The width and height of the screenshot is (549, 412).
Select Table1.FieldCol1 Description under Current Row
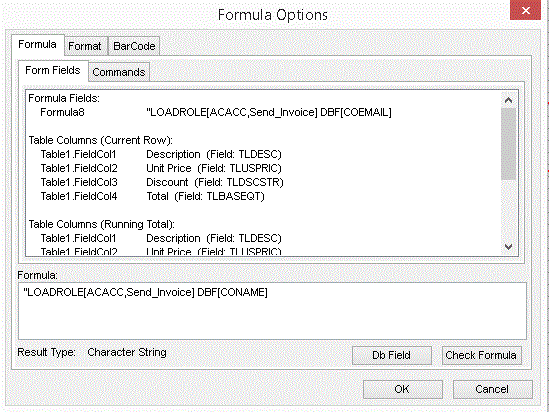pyautogui.click(x=161, y=154)
